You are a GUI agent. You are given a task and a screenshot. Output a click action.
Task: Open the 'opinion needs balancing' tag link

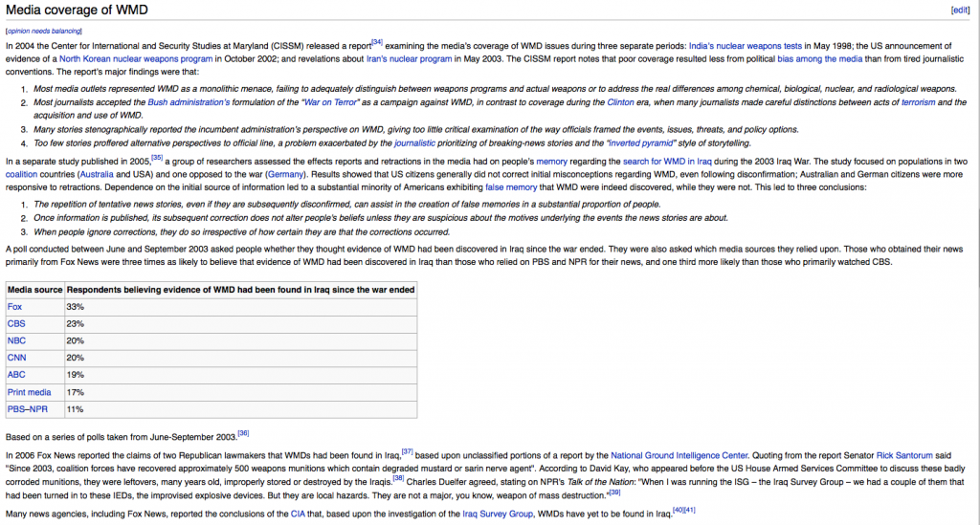[x=44, y=32]
